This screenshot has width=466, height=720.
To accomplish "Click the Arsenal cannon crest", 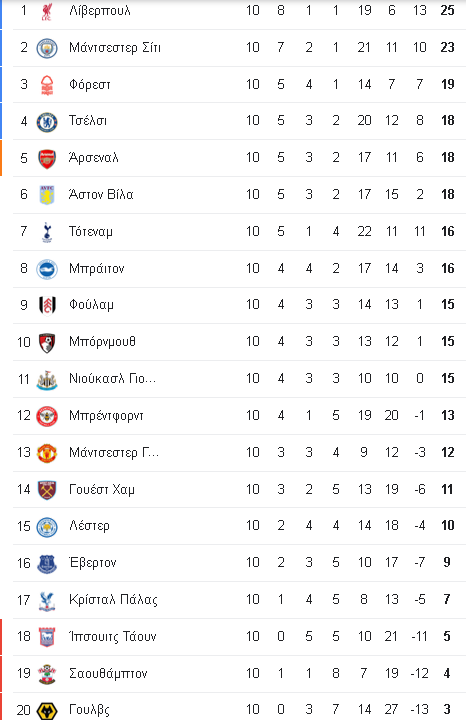I will (x=47, y=158).
